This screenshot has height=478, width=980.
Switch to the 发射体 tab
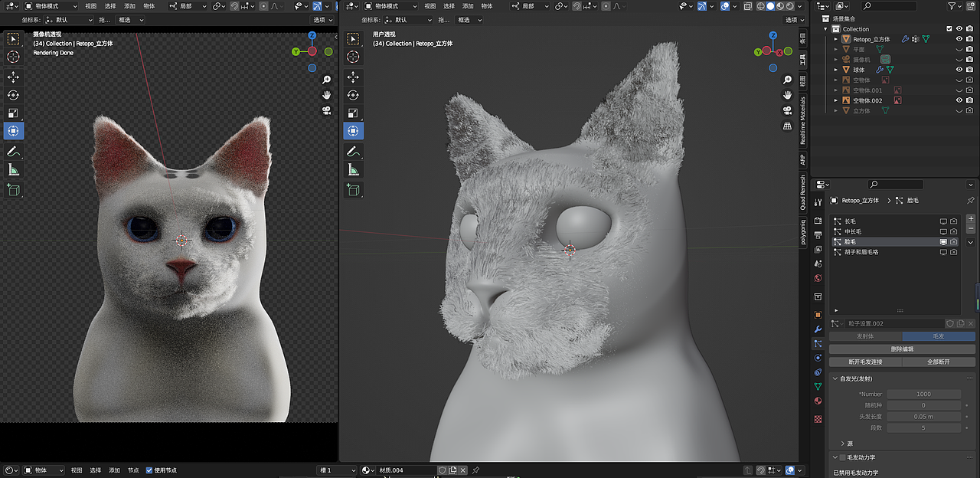pos(867,336)
